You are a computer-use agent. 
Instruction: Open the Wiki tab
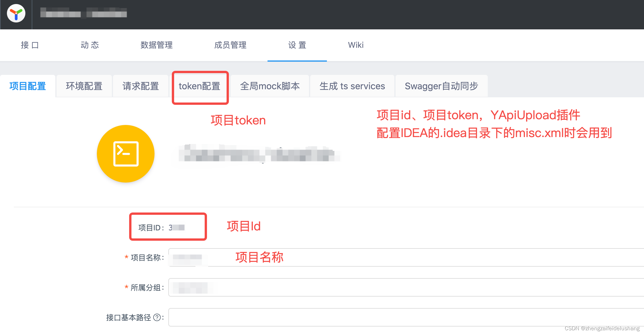pyautogui.click(x=356, y=45)
